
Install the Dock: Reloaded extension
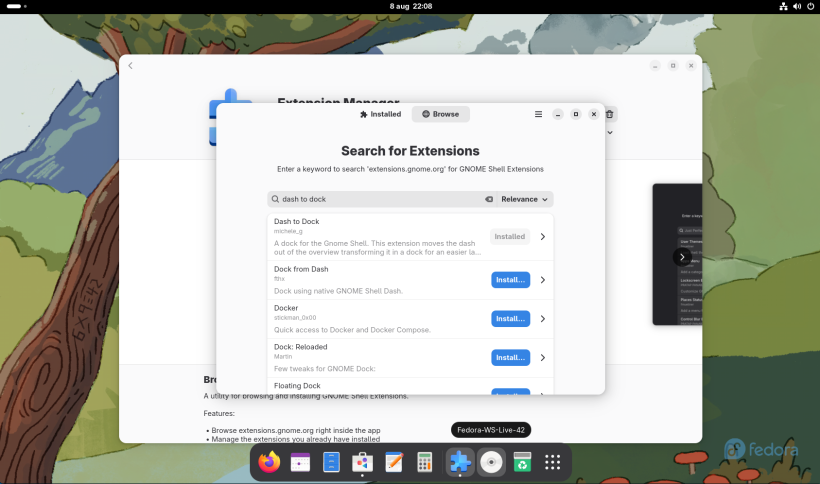click(x=510, y=358)
